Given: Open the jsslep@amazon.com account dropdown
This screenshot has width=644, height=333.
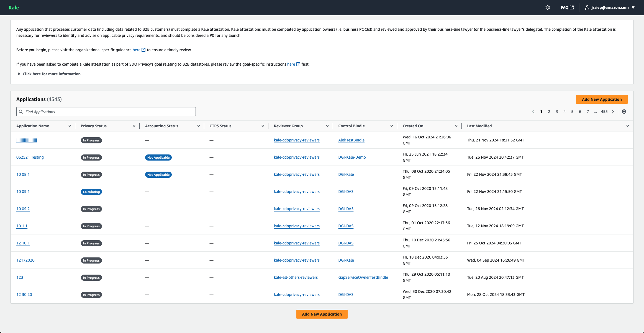Looking at the screenshot, I should (633, 7).
